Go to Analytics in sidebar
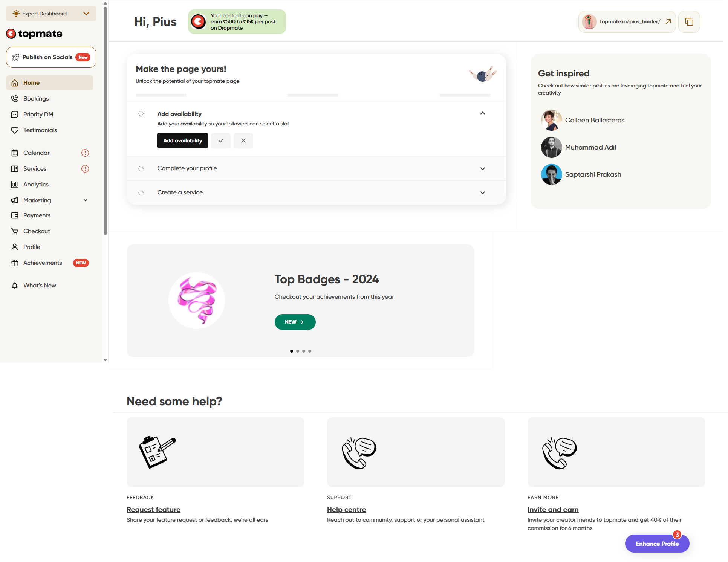 [36, 185]
